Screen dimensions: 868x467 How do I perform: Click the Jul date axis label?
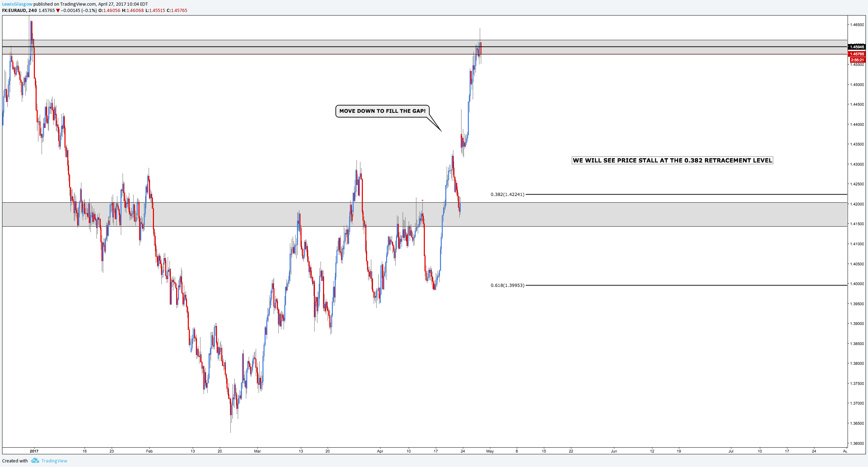[x=731, y=451]
